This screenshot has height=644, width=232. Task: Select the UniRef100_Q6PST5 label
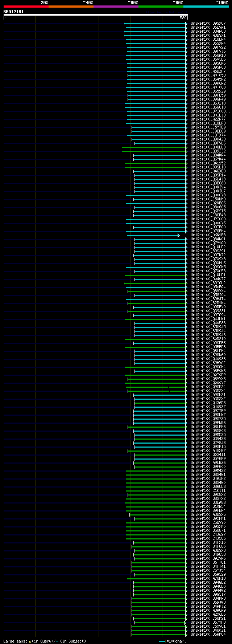tap(208, 211)
